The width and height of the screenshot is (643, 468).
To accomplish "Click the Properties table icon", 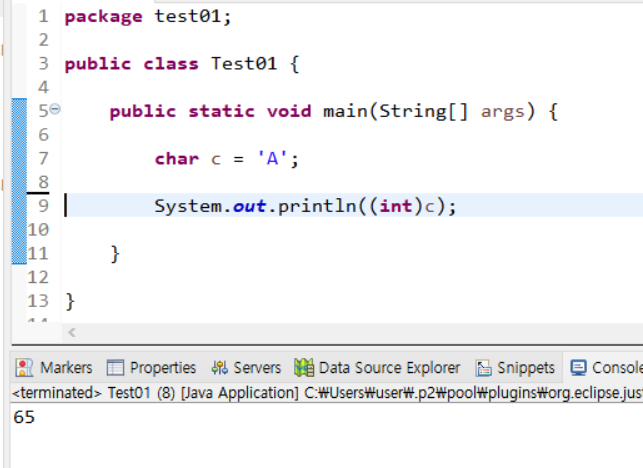I will (115, 368).
